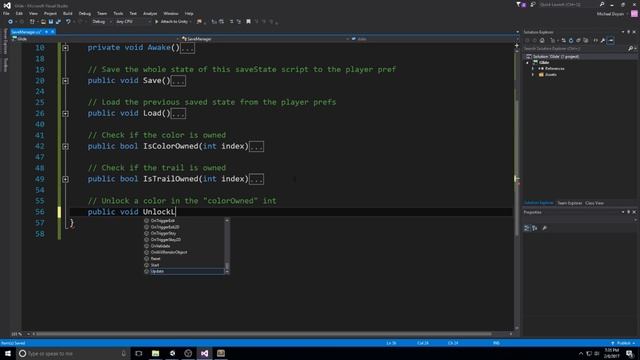This screenshot has height=360, width=640.
Task: Click the wrench Properties icon in Solution Explorer
Action: (603, 40)
